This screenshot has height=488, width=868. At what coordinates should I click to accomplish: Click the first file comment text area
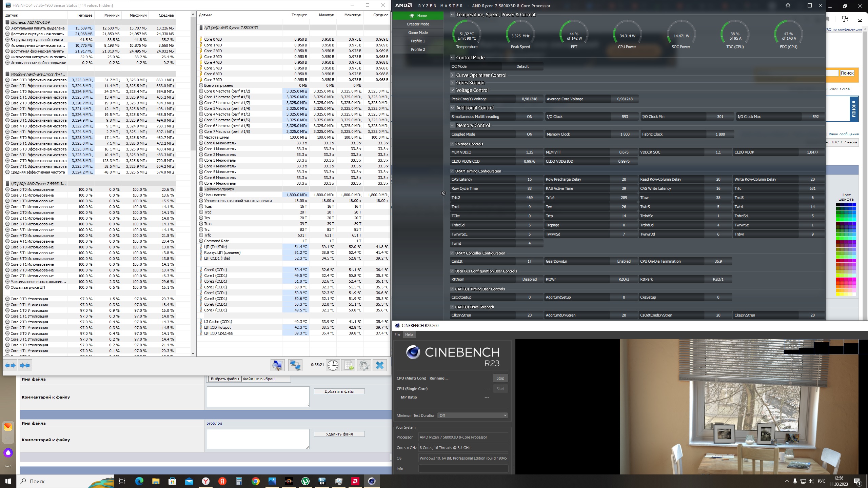pos(258,396)
